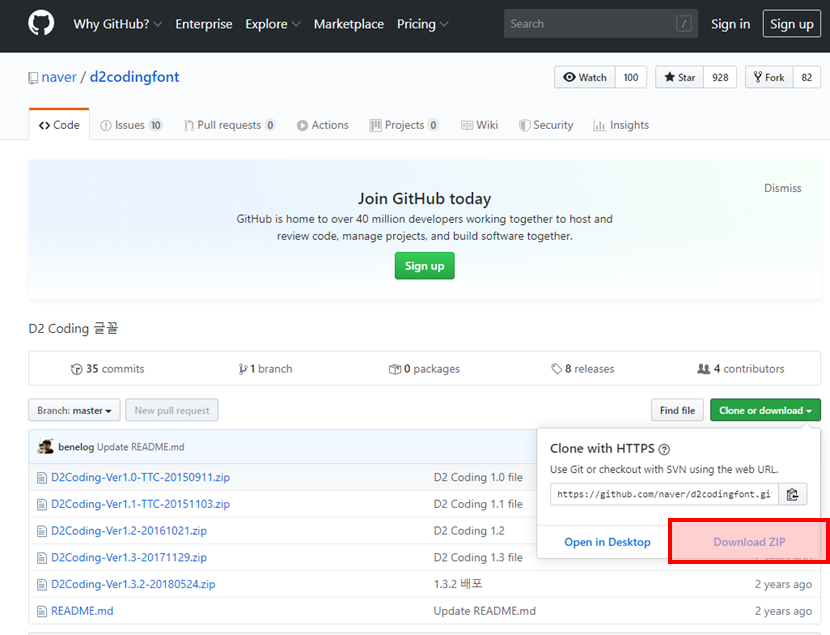Click file icon for D2Coding-Ver1.3.2-20180524.zip
This screenshot has width=830, height=635.
tap(42, 585)
